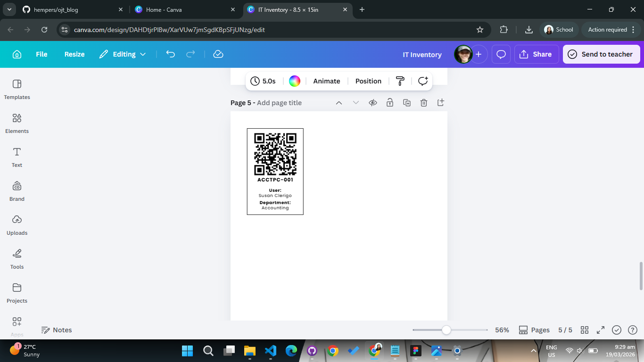
Task: Click the undo arrow in top bar
Action: pyautogui.click(x=171, y=54)
